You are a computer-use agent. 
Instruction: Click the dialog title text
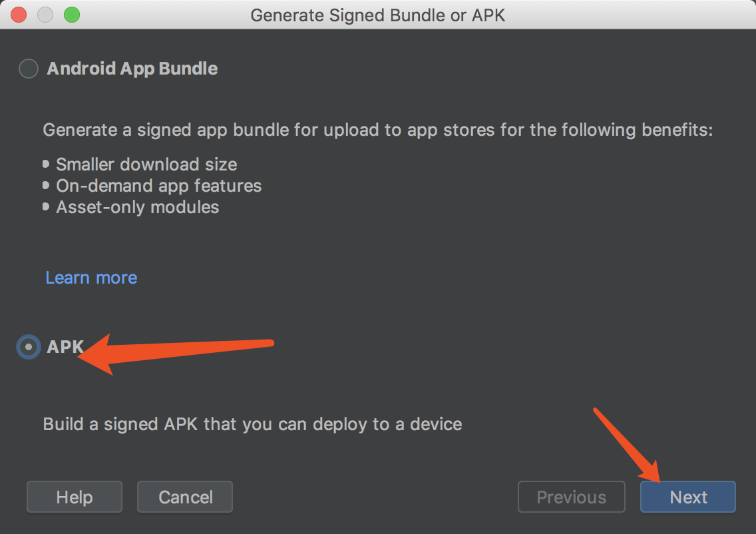pos(377,15)
